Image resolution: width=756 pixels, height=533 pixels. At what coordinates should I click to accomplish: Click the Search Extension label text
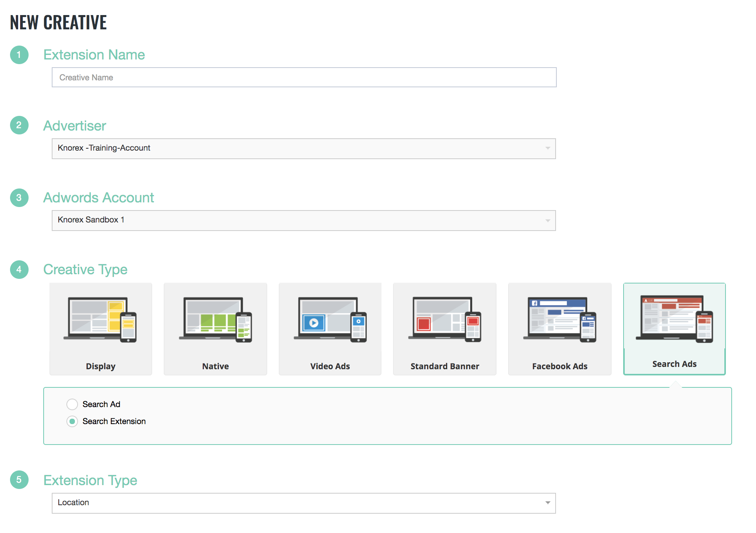[x=114, y=421]
